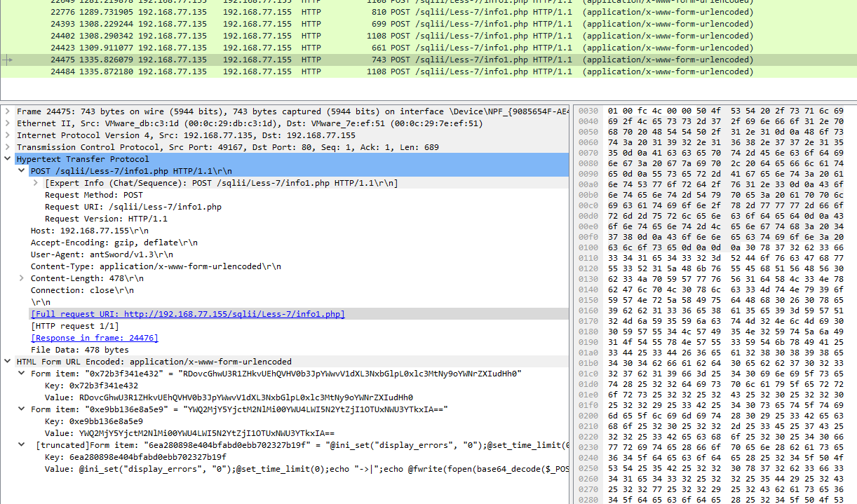Expand the Expert Info (Chat/Sequence) item
The height and width of the screenshot is (504, 857).
pyautogui.click(x=36, y=183)
